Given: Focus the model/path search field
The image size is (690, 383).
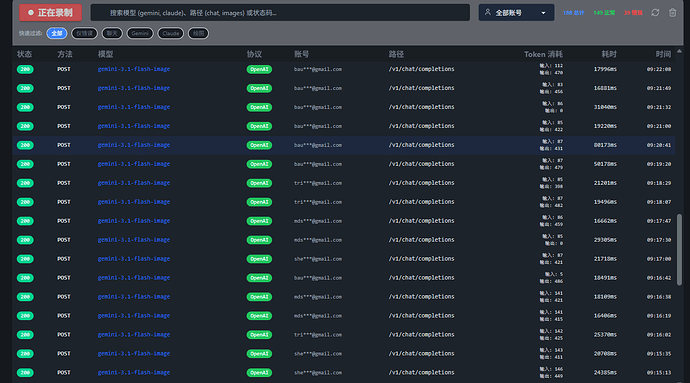Looking at the screenshot, I should [280, 13].
